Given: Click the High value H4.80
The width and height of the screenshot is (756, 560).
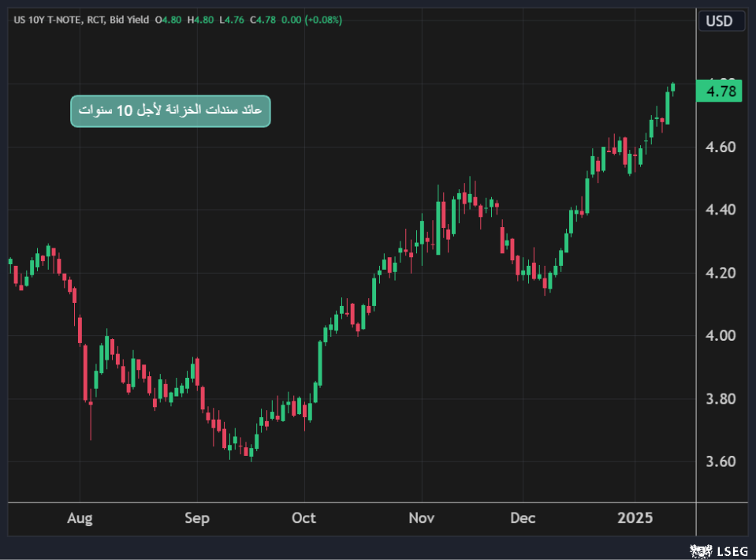Looking at the screenshot, I should [x=199, y=20].
